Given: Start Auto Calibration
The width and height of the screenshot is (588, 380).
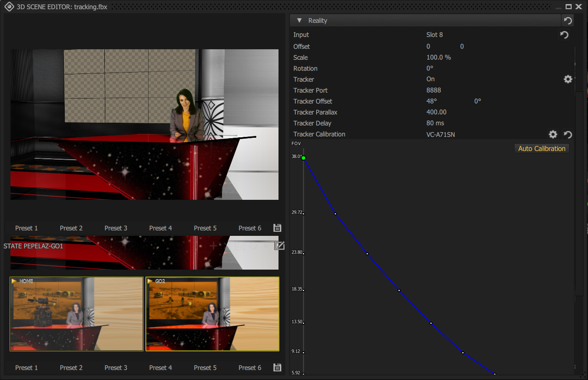Looking at the screenshot, I should click(x=542, y=148).
